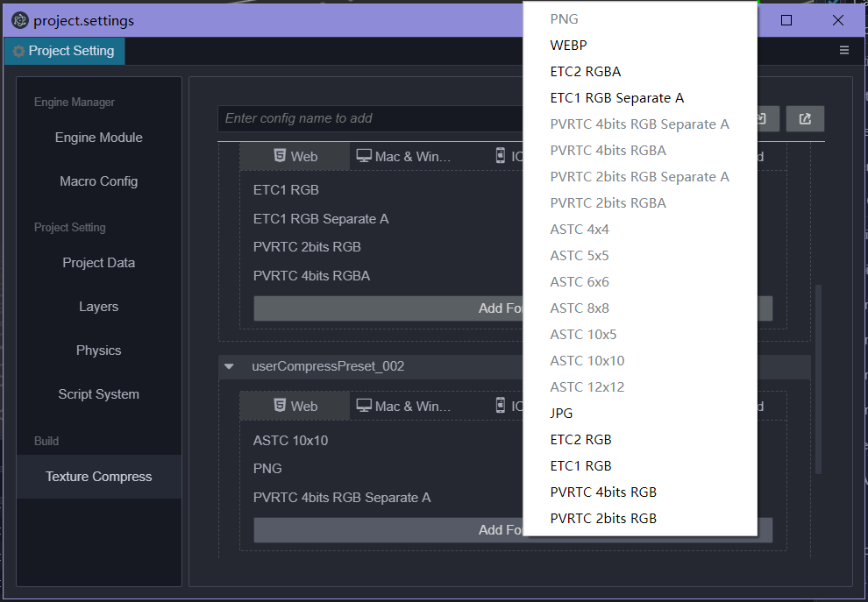Image resolution: width=868 pixels, height=602 pixels.
Task: Choose ETC2 RGBA from the format menu
Action: (x=640, y=71)
